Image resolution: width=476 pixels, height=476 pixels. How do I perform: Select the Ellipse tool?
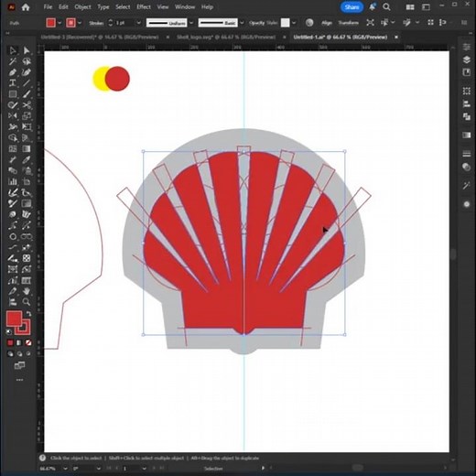coord(13,236)
